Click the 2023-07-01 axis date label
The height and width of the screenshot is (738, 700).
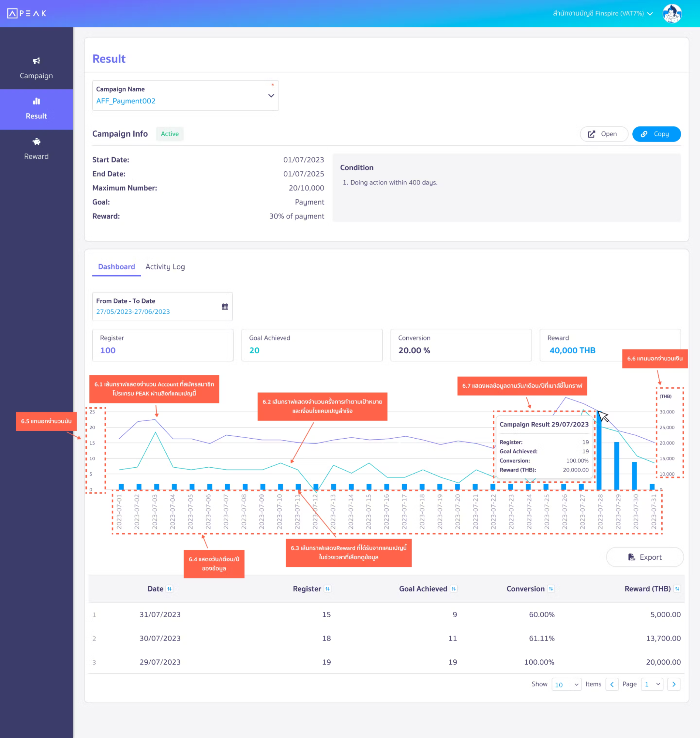pos(119,512)
